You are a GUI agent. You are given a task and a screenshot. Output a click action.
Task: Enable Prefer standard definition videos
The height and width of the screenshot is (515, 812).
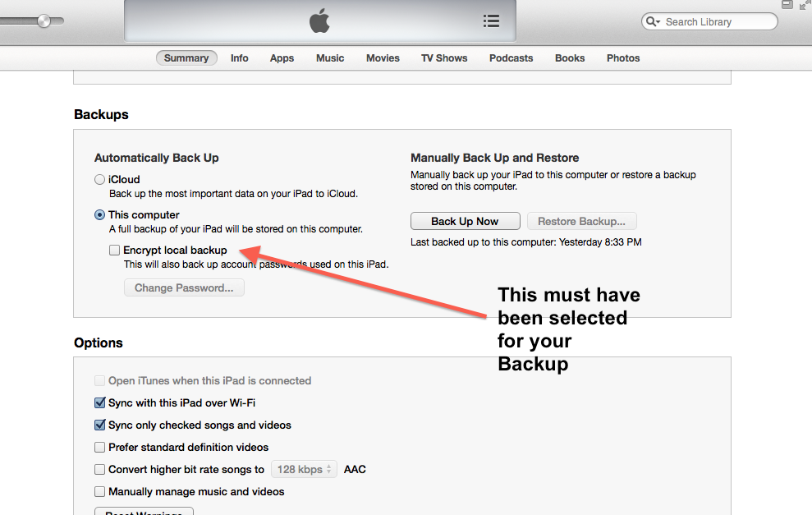click(x=100, y=447)
